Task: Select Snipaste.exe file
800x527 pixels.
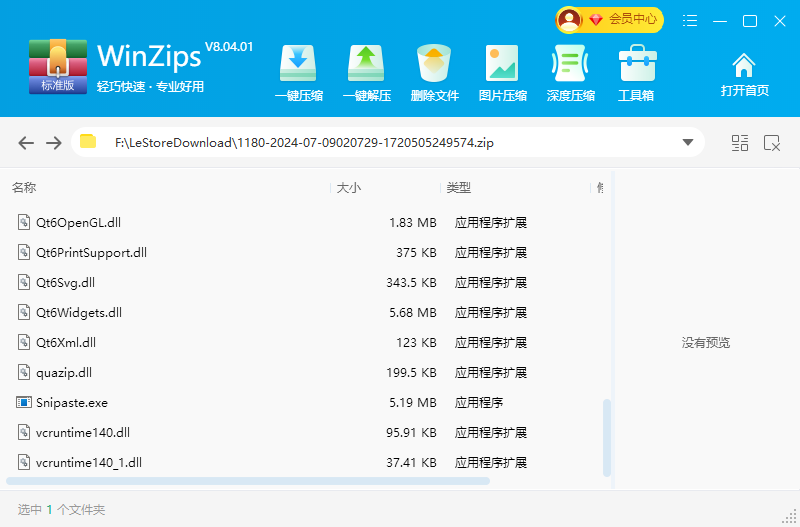Action: click(308, 403)
